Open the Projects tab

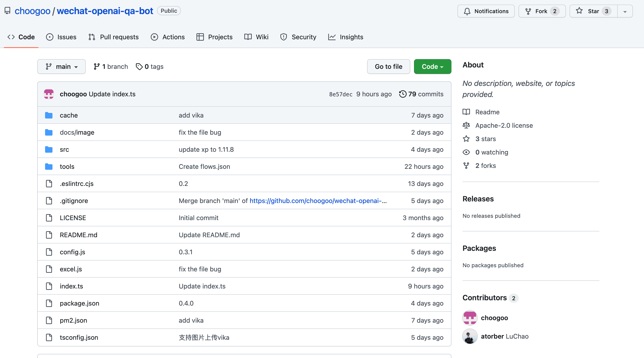(215, 37)
